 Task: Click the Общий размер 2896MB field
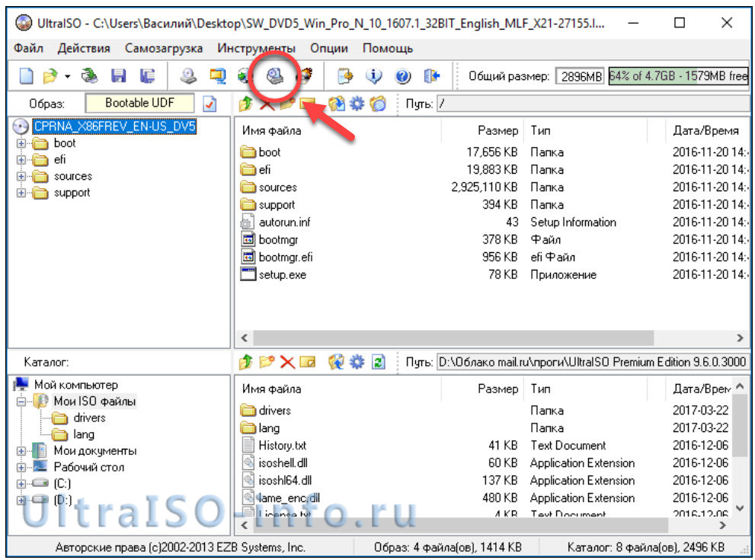(x=581, y=76)
